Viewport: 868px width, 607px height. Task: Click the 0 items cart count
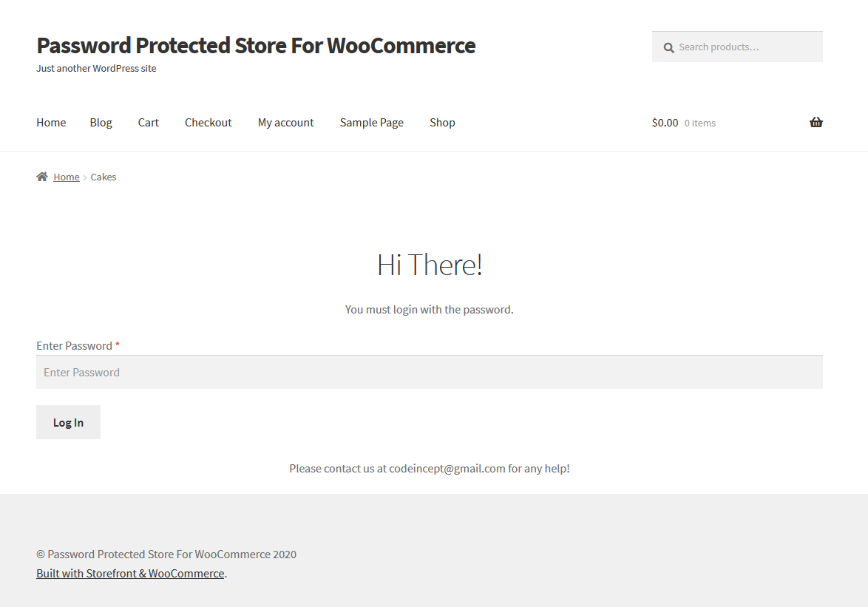pos(699,123)
